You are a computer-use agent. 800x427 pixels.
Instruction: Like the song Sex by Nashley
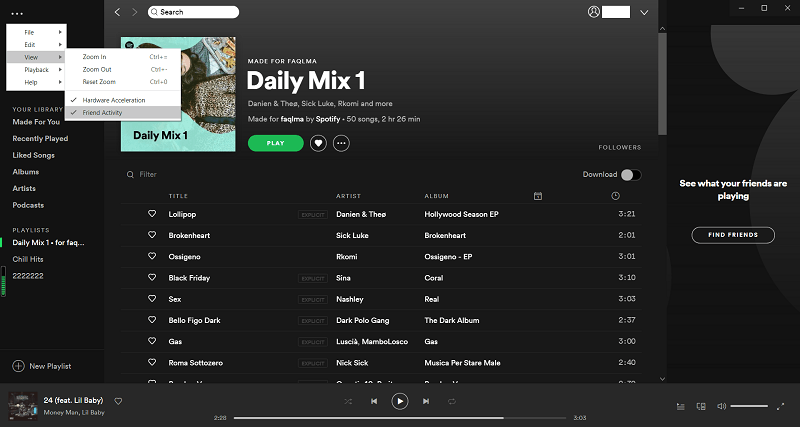[152, 298]
